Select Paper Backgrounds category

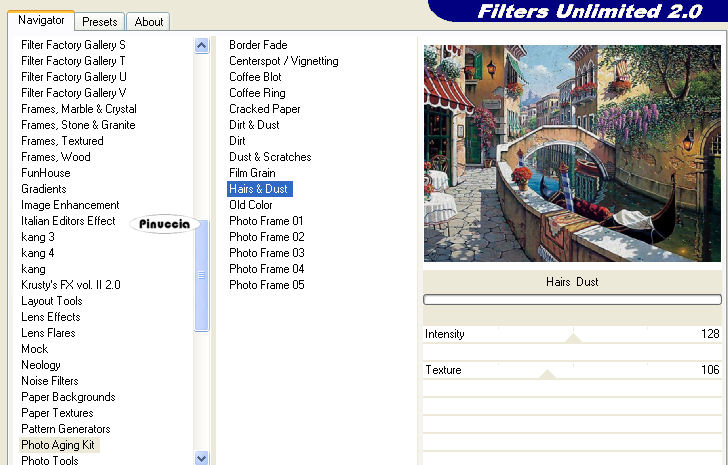click(x=68, y=397)
